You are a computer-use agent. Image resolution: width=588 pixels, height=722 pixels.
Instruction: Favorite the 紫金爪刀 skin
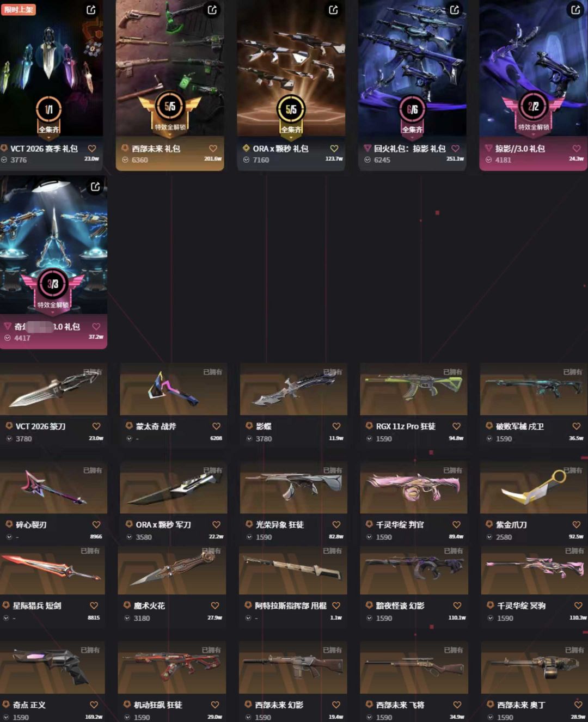point(576,524)
